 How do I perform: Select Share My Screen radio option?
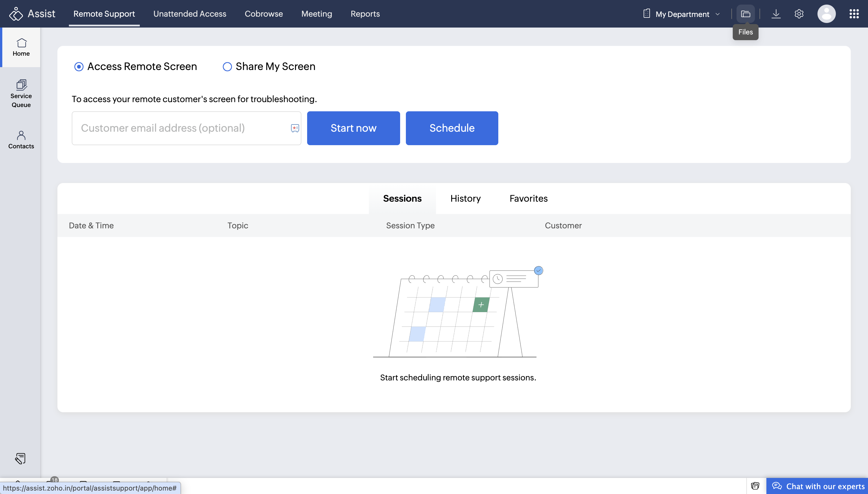point(227,67)
